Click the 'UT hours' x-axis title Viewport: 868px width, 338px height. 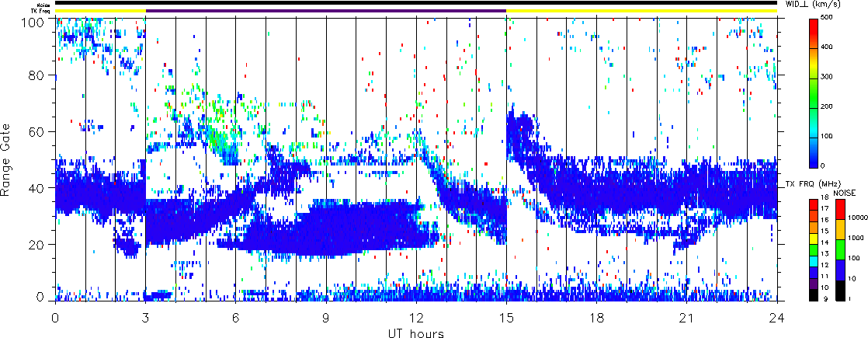(x=416, y=333)
